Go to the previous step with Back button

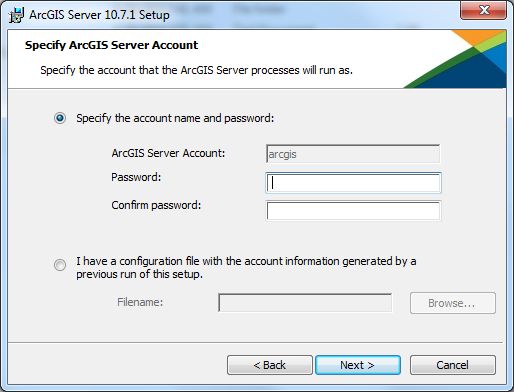click(270, 365)
